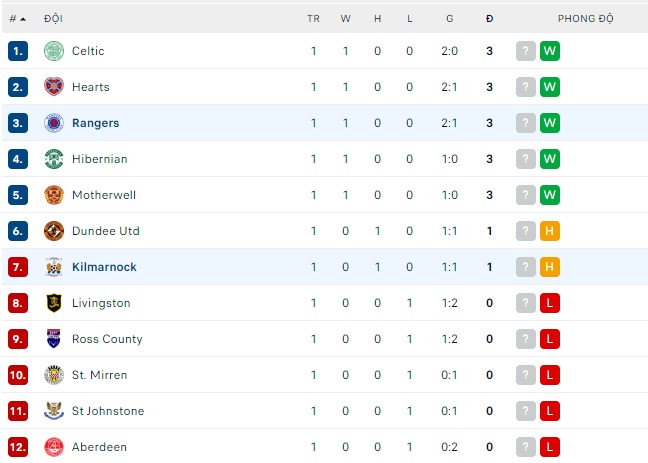Click Aberdeen's red L form badge
The height and width of the screenshot is (463, 648).
[x=549, y=447]
